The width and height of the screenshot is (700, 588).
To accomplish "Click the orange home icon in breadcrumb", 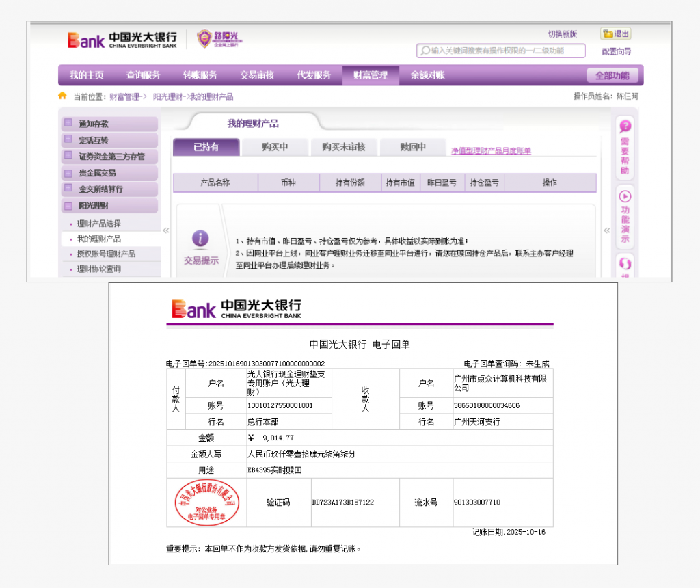I will pos(62,96).
